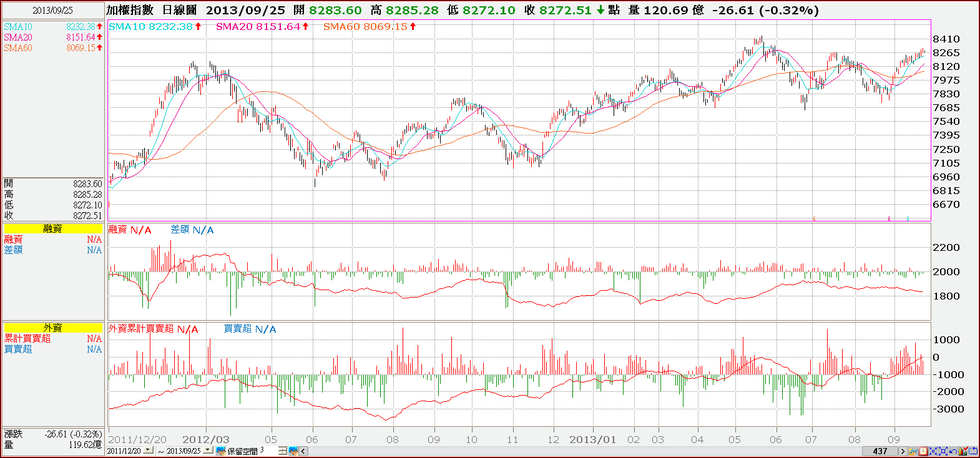This screenshot has height=458, width=980.
Task: Click the 差額 N/A legend in the margin chart
Action: (192, 230)
